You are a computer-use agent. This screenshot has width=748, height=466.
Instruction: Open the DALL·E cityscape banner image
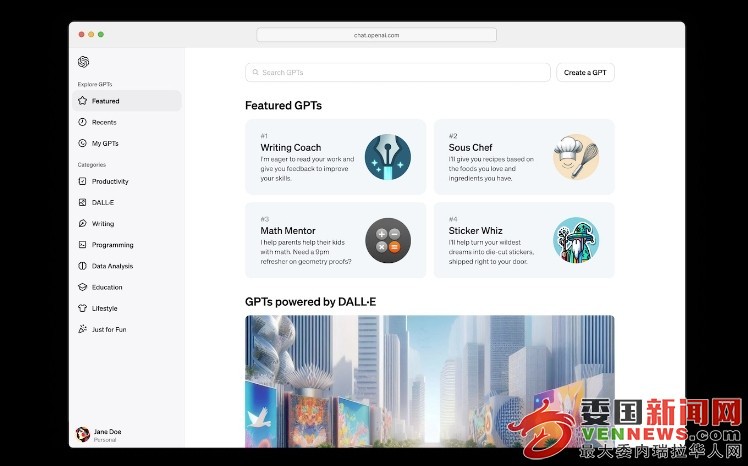430,381
